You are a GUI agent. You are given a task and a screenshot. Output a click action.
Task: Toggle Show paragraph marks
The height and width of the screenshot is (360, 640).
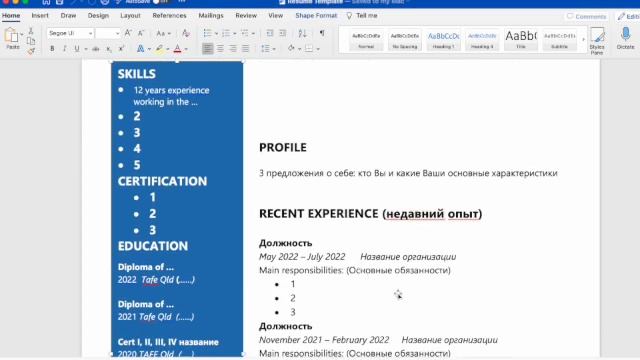322,33
